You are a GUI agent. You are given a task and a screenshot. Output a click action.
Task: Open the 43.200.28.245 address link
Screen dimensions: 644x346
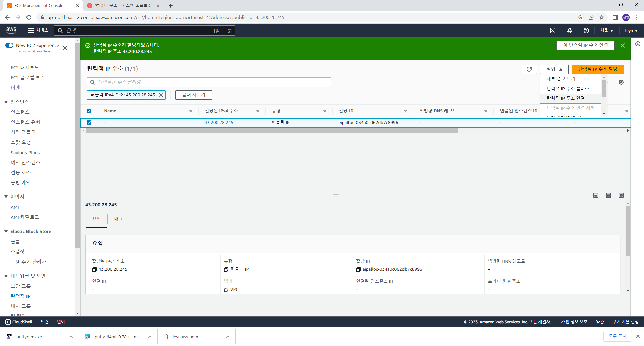click(x=219, y=123)
